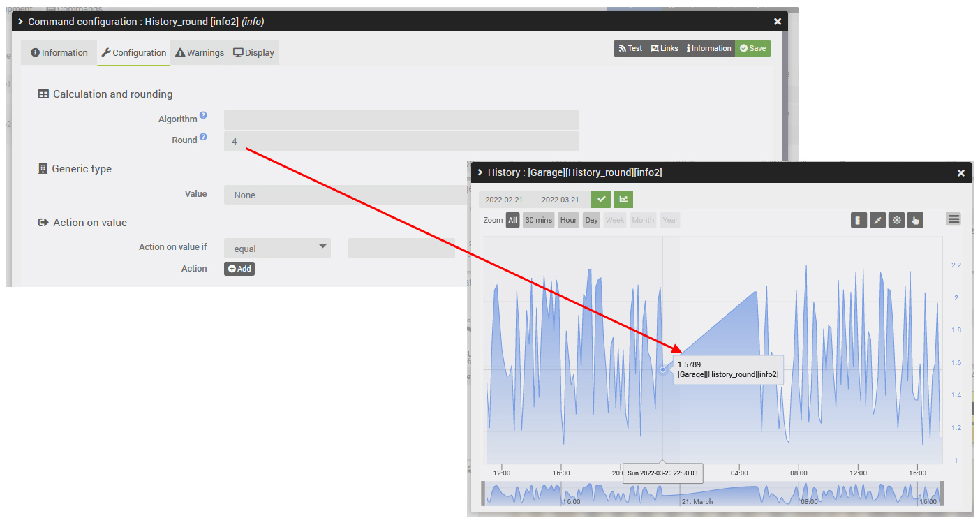Collapse Command configuration dialog title chevron

21,22
